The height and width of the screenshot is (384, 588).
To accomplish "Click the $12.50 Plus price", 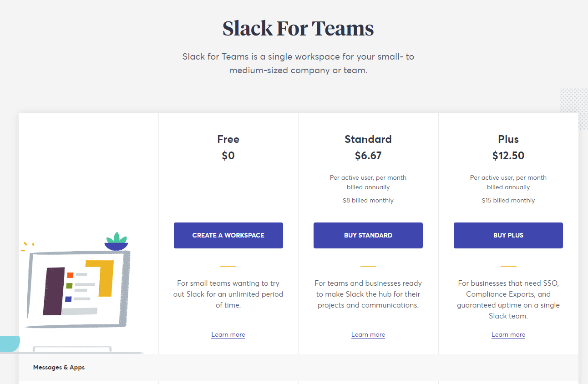I will (508, 155).
